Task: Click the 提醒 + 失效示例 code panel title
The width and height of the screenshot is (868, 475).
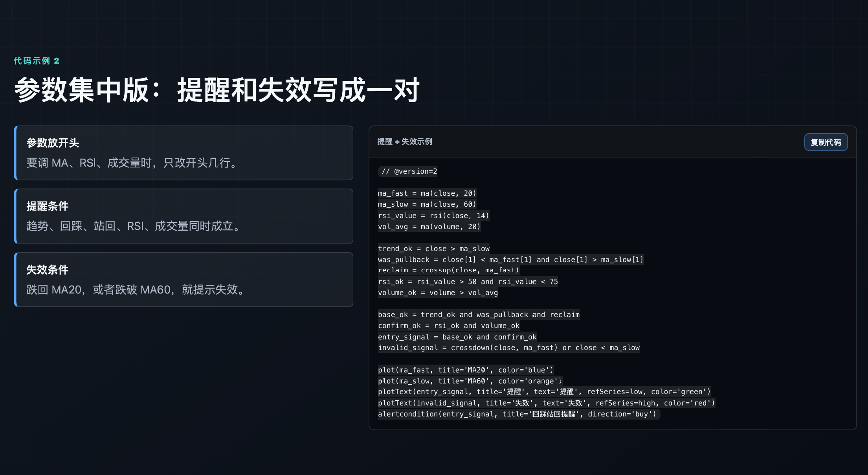Action: click(405, 142)
